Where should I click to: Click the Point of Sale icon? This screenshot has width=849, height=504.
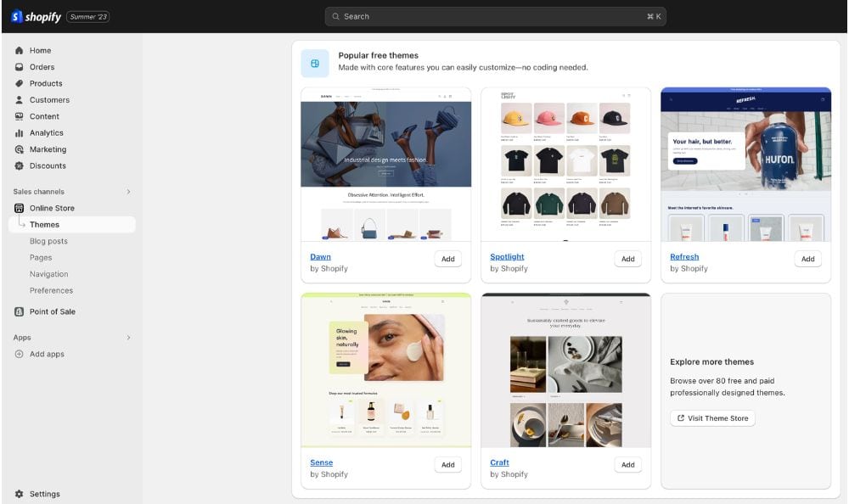pyautogui.click(x=19, y=311)
